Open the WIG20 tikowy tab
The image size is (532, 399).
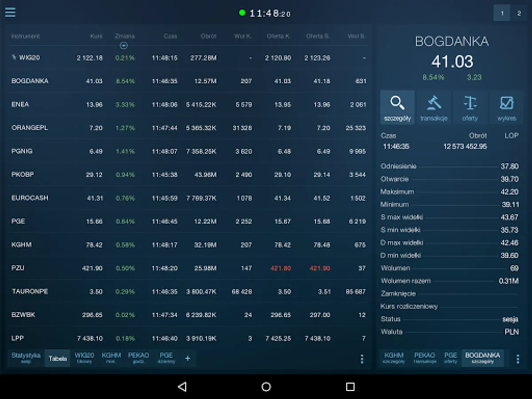84,358
